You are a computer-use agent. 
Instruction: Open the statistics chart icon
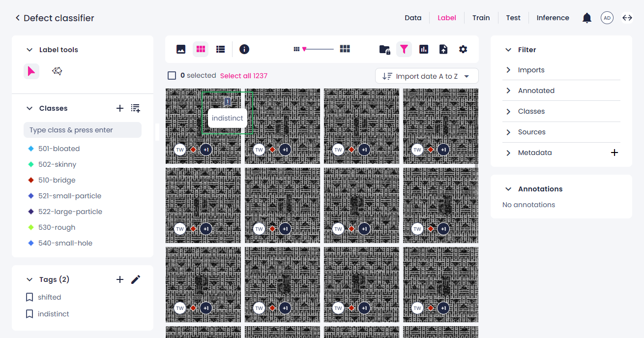(424, 49)
